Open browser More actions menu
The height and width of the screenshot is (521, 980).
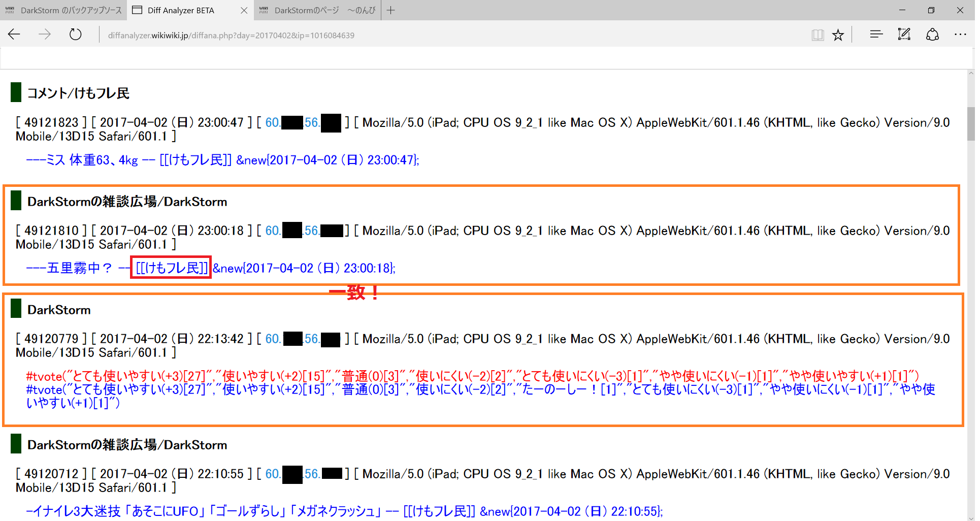(x=960, y=35)
